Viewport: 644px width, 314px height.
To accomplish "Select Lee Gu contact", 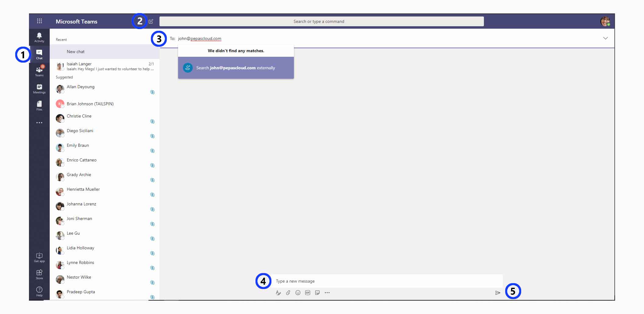I will (105, 235).
